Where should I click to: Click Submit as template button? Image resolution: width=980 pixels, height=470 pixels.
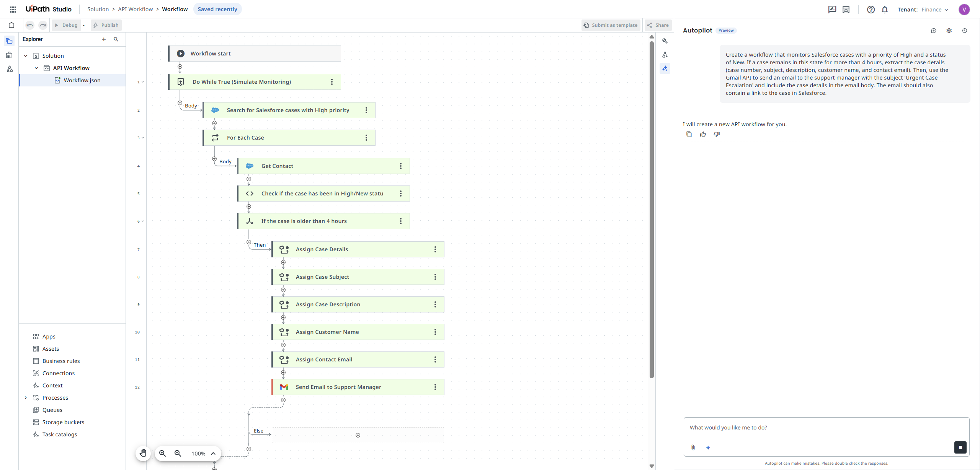tap(611, 25)
